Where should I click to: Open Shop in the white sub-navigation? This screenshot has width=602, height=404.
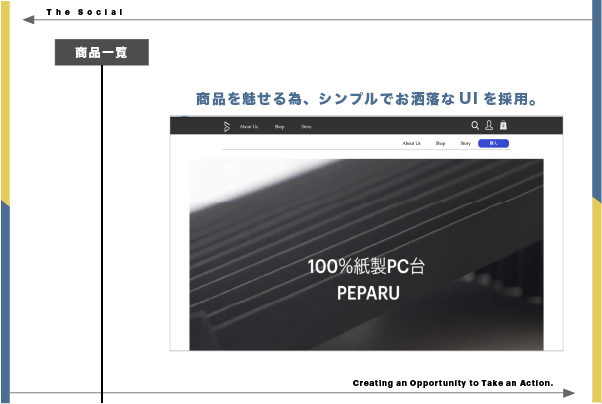[x=440, y=144]
